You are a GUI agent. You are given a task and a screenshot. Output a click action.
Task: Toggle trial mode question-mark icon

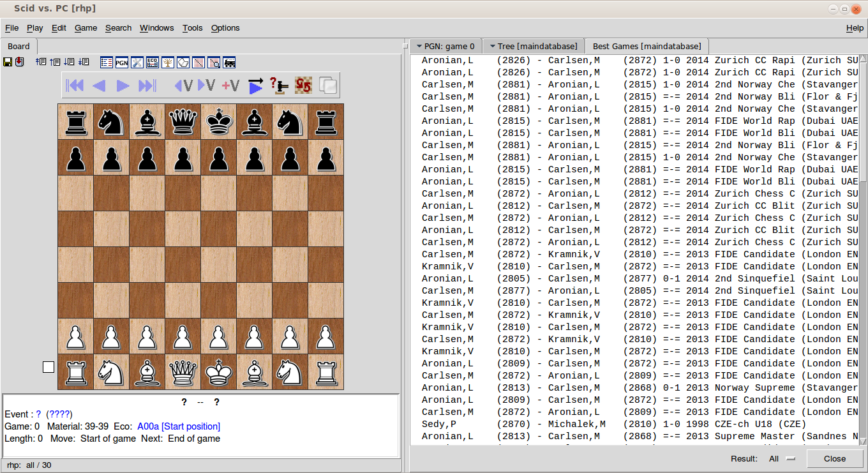(280, 86)
